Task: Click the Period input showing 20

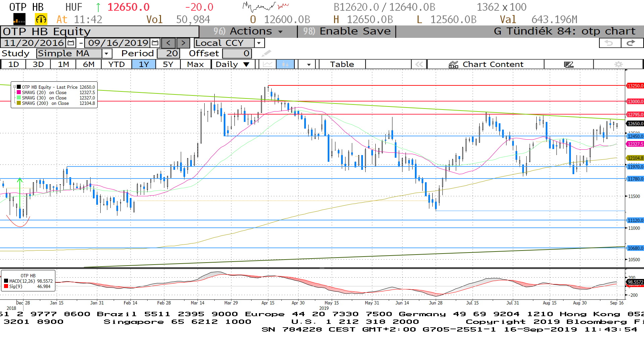Action: (x=168, y=53)
